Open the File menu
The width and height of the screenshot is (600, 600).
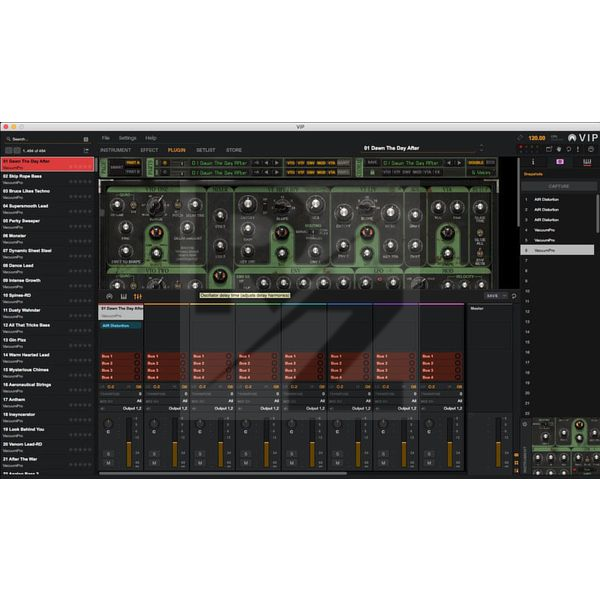106,138
